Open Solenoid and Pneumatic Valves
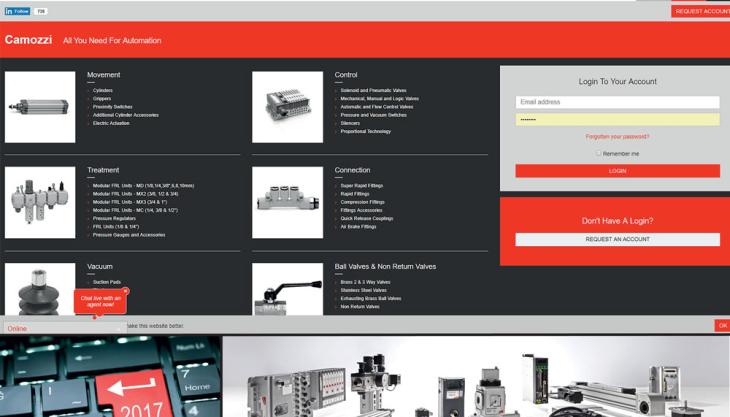730x417 pixels. [x=373, y=90]
